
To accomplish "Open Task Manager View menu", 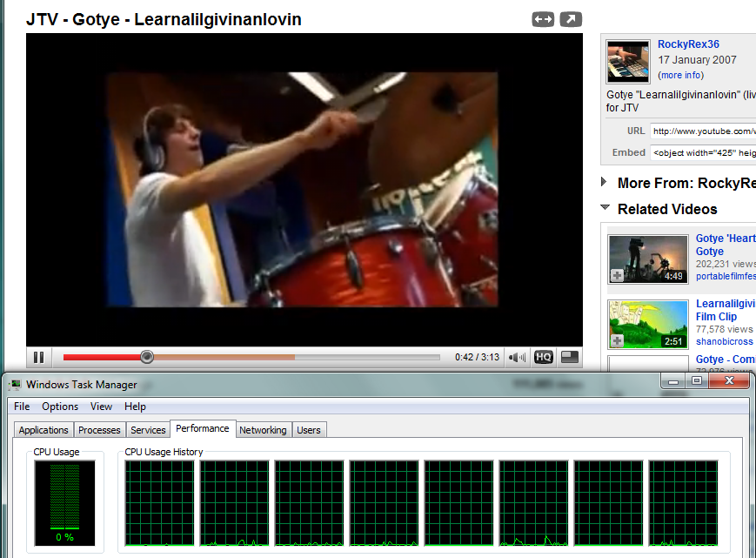I will pos(101,407).
